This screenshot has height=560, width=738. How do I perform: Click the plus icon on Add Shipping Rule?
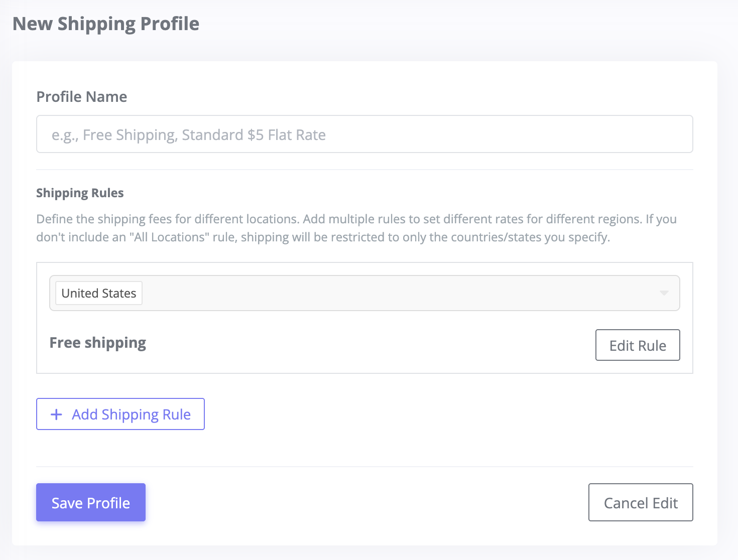tap(56, 414)
